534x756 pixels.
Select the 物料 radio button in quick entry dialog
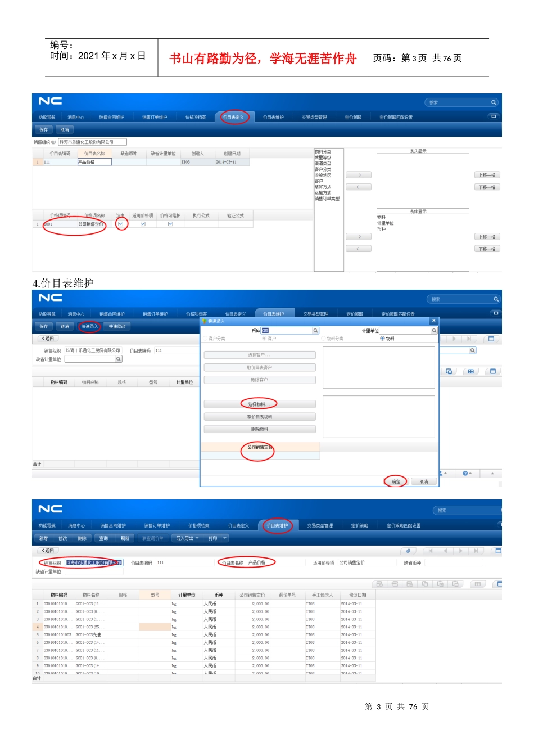[382, 339]
